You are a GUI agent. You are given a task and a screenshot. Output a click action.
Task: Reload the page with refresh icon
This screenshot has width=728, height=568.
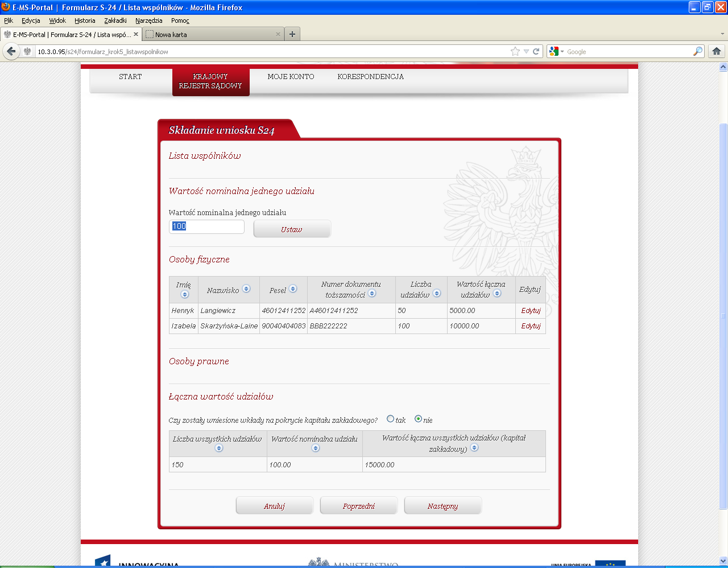(536, 51)
